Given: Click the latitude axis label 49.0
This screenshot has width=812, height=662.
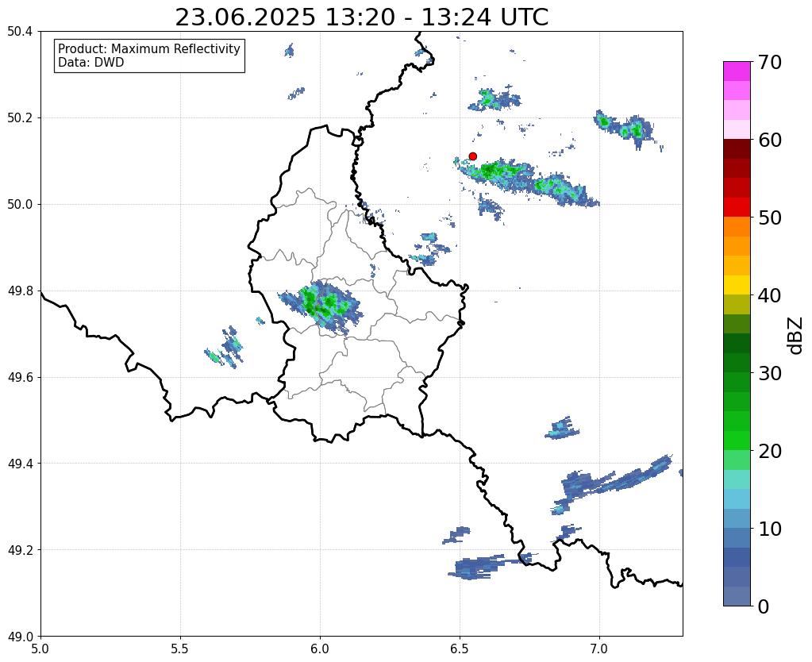Looking at the screenshot, I should click(x=20, y=637).
